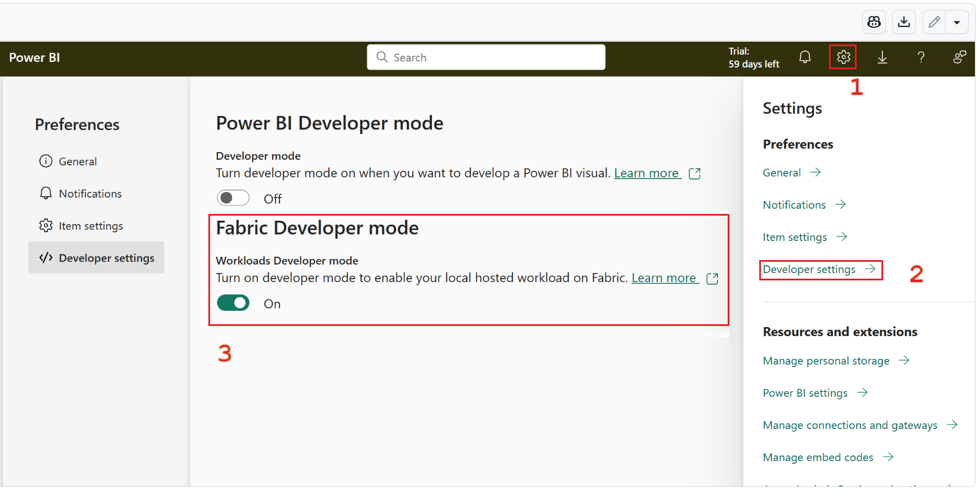Expand the dropdown arrow beside the pencil
The image size is (980, 496).
[957, 23]
